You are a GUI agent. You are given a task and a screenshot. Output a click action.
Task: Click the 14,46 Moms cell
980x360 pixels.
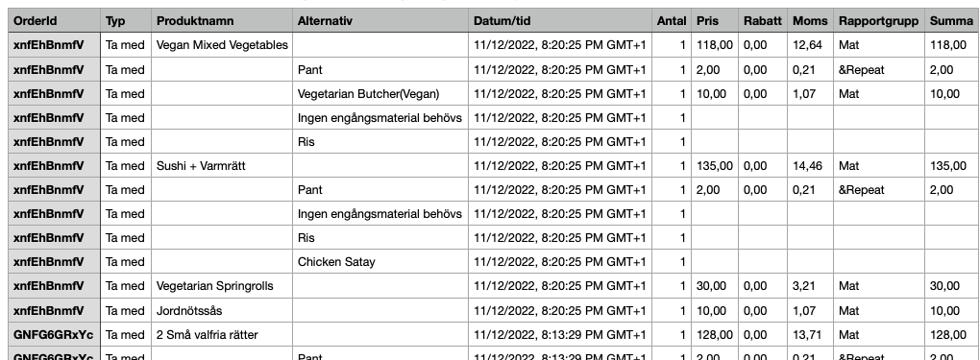point(810,166)
